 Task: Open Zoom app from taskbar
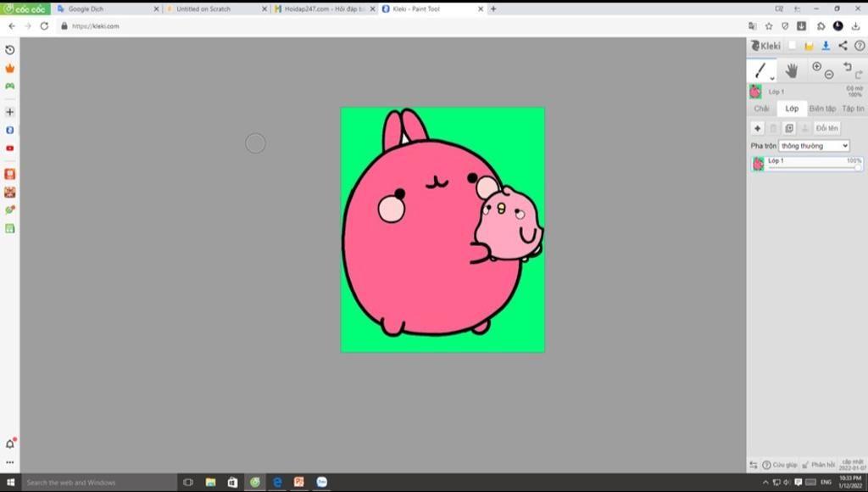[321, 483]
